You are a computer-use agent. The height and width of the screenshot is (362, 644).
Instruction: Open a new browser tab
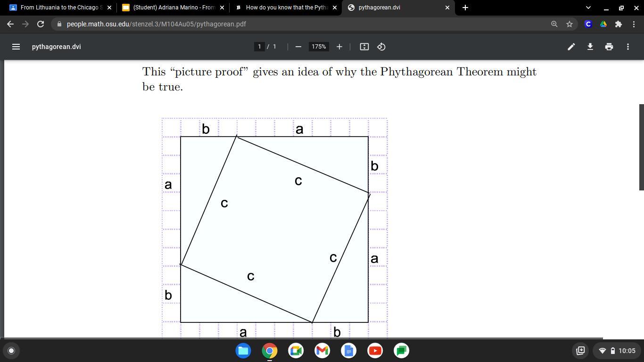pyautogui.click(x=465, y=8)
